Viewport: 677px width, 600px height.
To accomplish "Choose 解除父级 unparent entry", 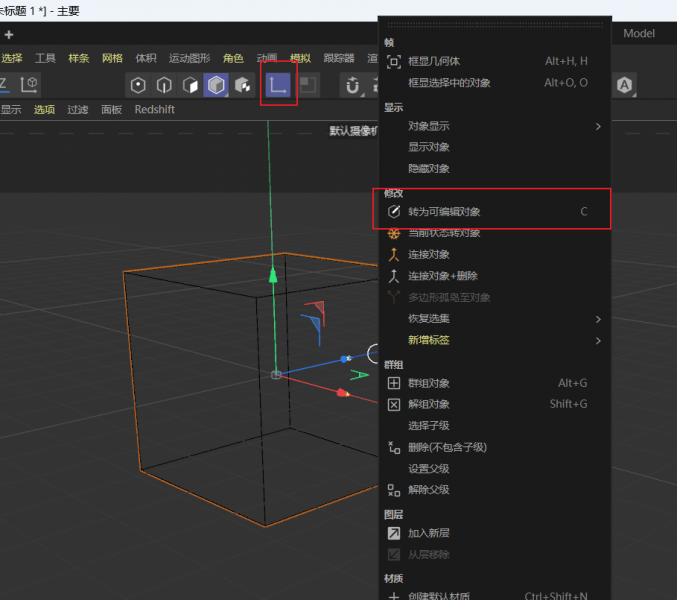I will (x=495, y=490).
